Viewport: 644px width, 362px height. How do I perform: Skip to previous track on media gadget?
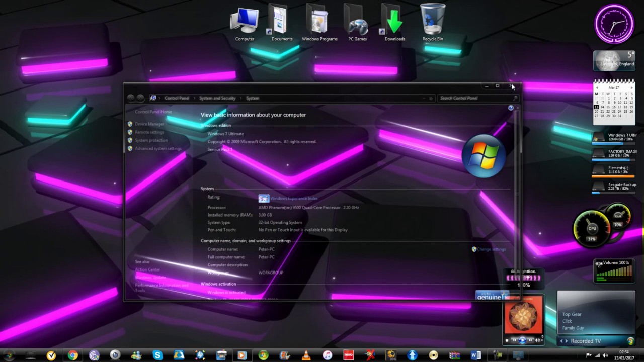tap(514, 340)
